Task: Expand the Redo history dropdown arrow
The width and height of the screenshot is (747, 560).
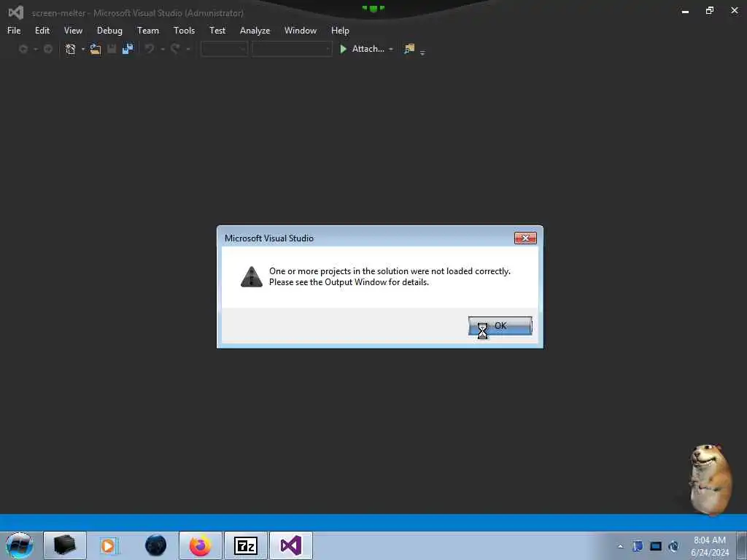Action: pos(188,49)
